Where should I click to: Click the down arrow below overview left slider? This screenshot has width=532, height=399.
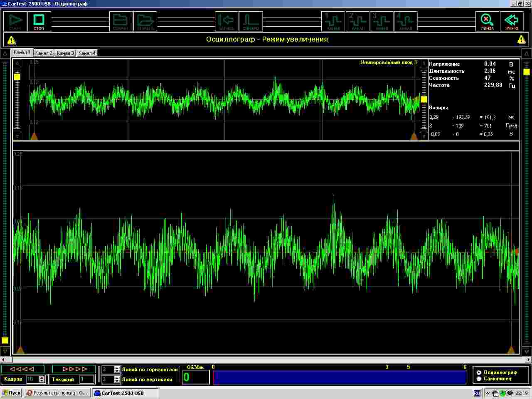(17, 136)
